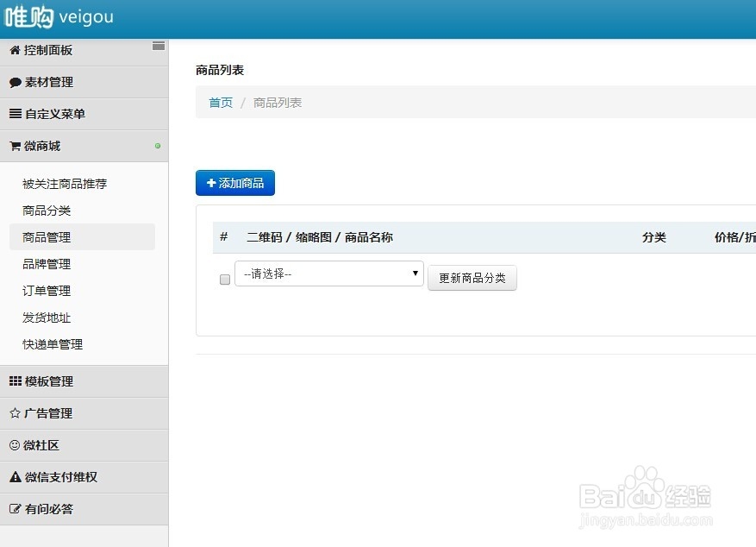Viewport: 756px width, 547px height.
Task: Click the grid icon beside 模板管理
Action: coord(16,381)
